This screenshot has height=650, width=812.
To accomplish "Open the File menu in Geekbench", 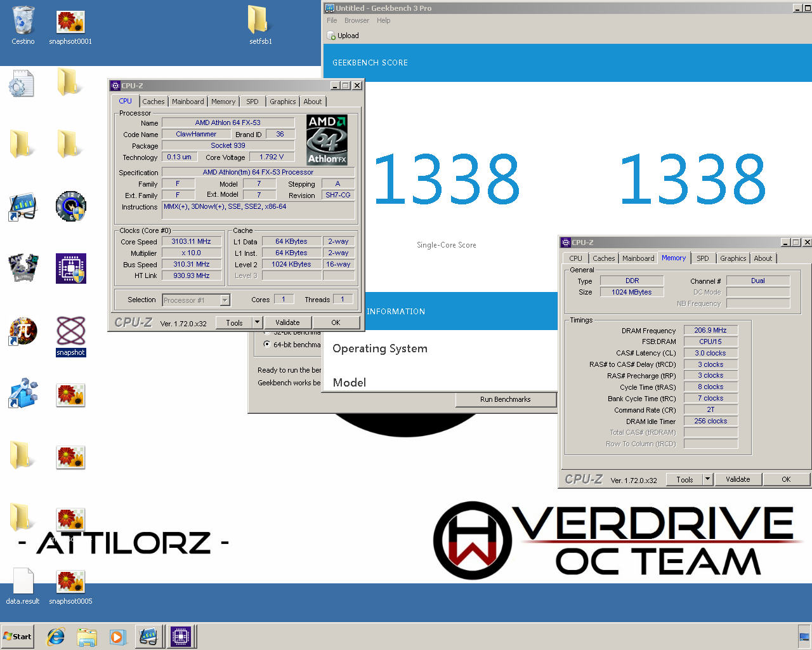I will coord(332,20).
